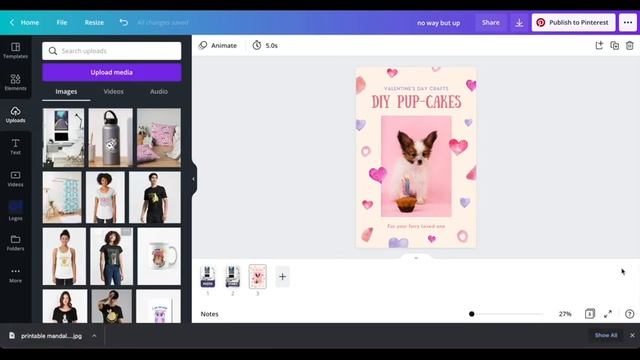Image resolution: width=640 pixels, height=360 pixels.
Task: Click Show All downloads button
Action: 606,335
